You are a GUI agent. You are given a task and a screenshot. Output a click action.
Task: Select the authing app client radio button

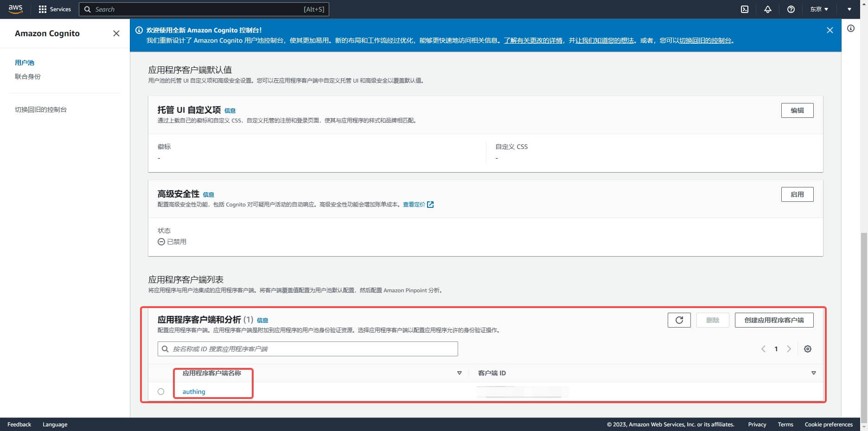point(161,392)
